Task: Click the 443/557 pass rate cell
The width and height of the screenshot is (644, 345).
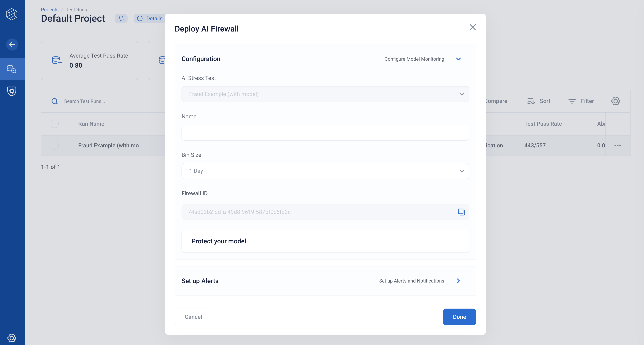Action: pos(535,146)
